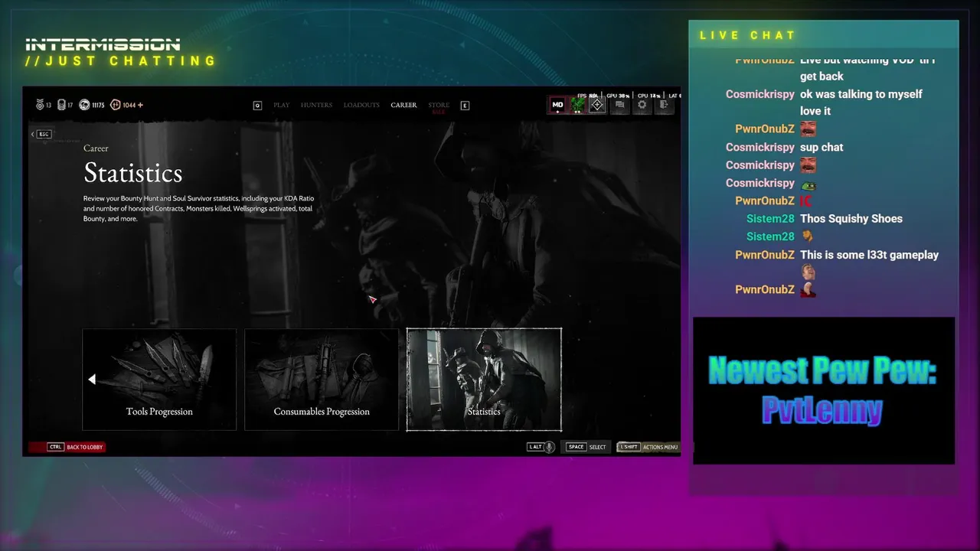Click the Statistics page heading
This screenshot has height=551, width=980.
(x=133, y=173)
